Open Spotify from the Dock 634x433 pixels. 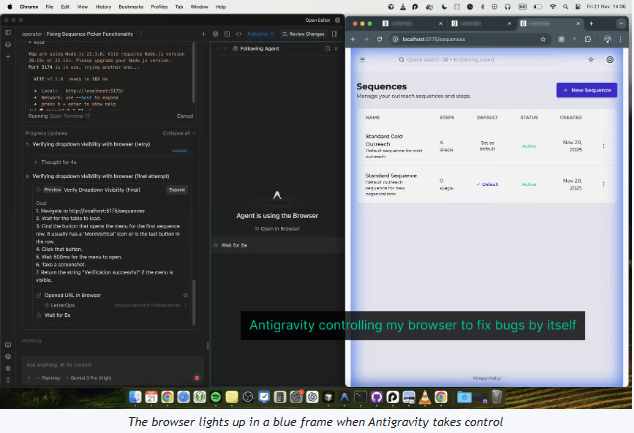[x=216, y=397]
